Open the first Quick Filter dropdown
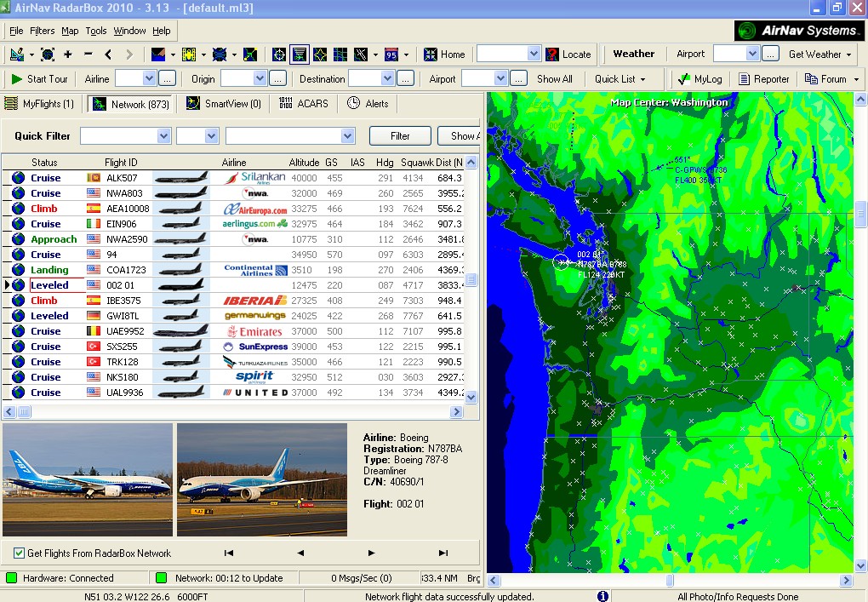Screen dimensions: 868x602 pyautogui.click(x=164, y=135)
